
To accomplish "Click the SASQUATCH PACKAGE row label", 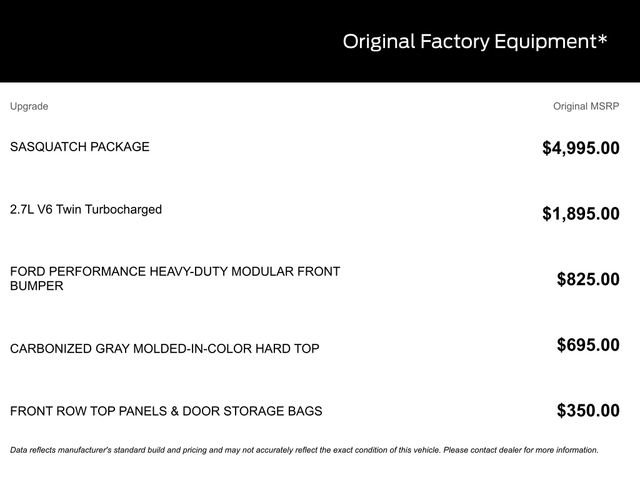I will [80, 147].
